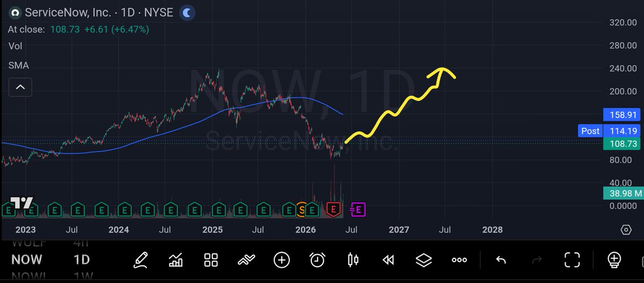This screenshot has height=283, width=644.
Task: Tap the 320.00 price axis label
Action: [x=623, y=23]
